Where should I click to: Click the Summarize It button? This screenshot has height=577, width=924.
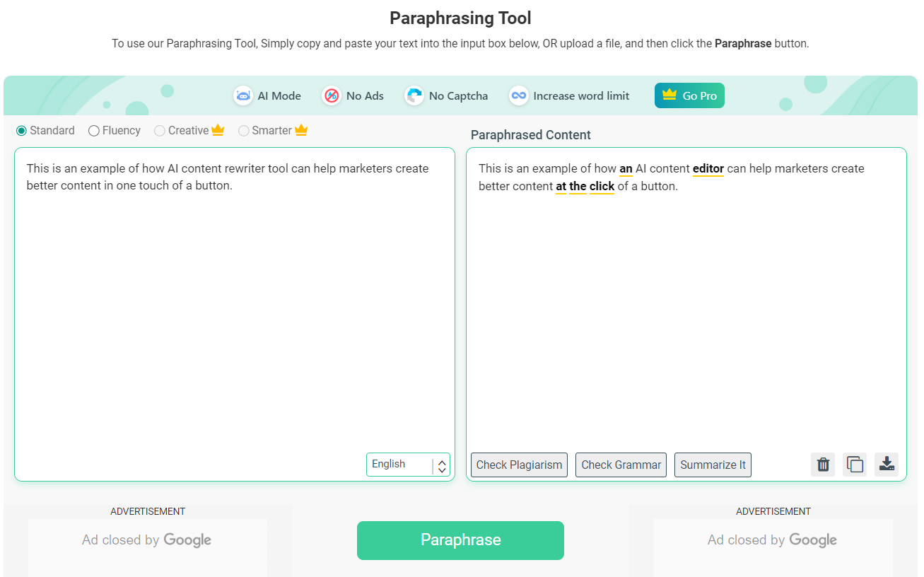pos(713,465)
